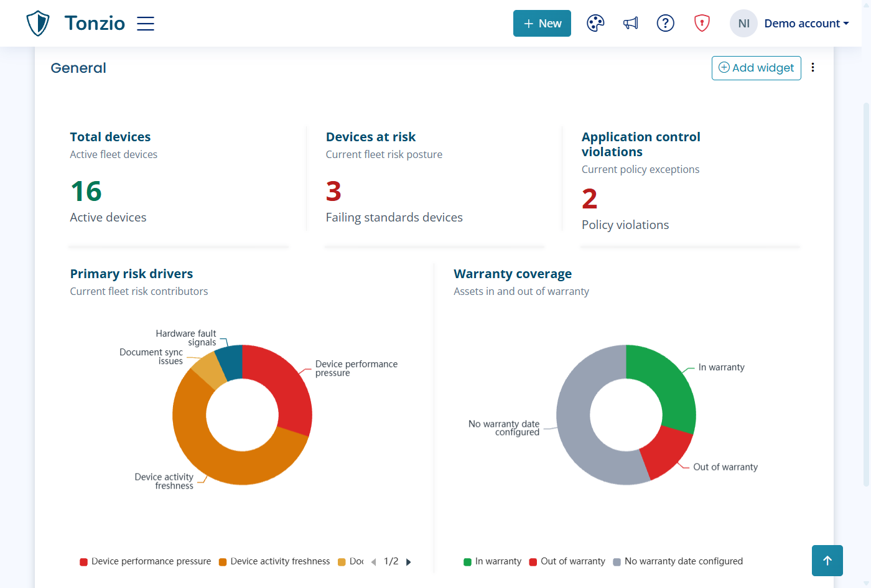Click the Tonzio shield logo

point(38,24)
